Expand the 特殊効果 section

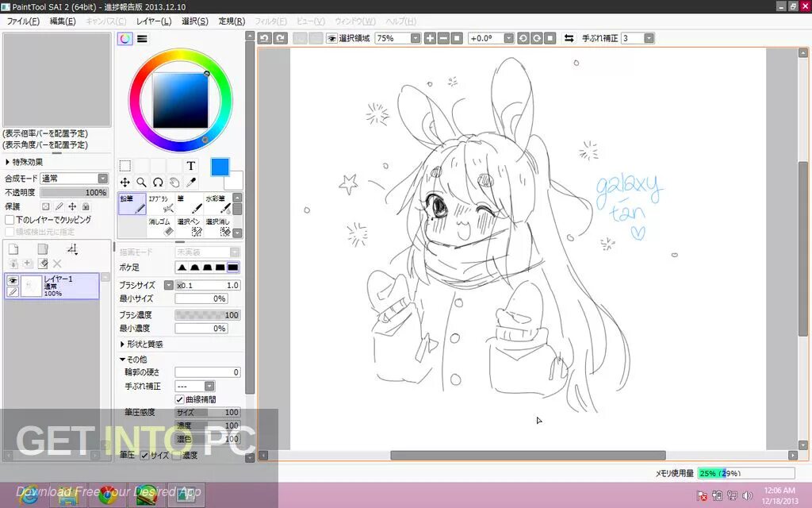click(x=25, y=162)
